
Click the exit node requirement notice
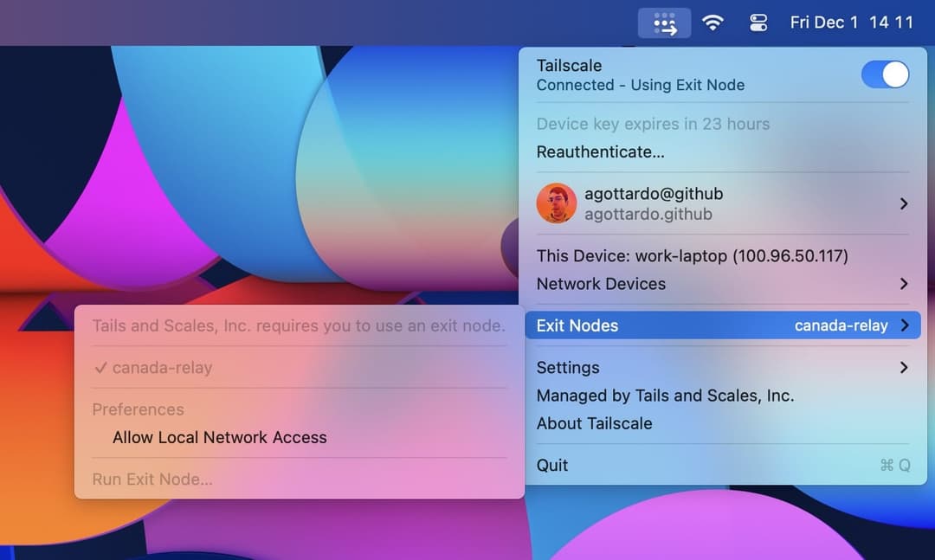click(x=299, y=326)
